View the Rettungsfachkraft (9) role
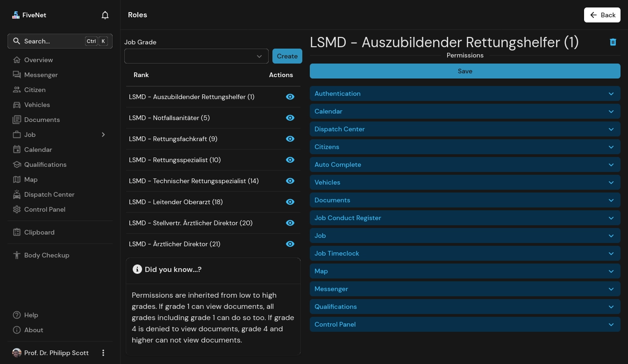628x364 pixels. [x=290, y=139]
